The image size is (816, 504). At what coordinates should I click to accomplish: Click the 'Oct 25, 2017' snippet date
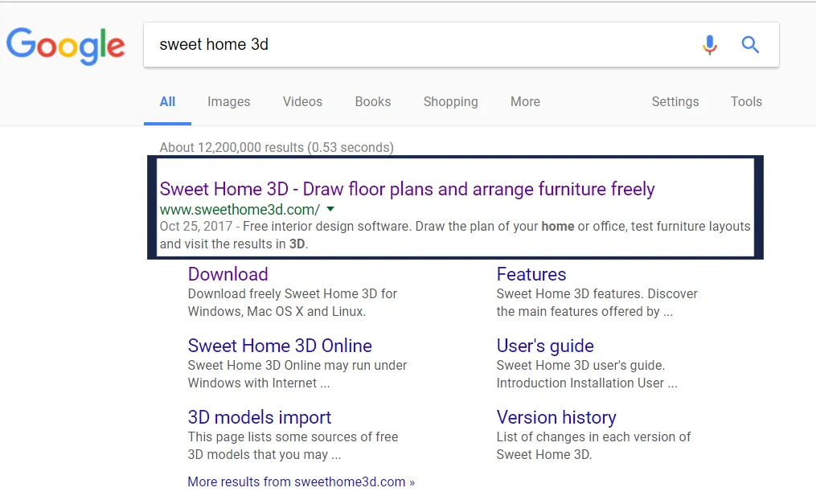click(195, 226)
